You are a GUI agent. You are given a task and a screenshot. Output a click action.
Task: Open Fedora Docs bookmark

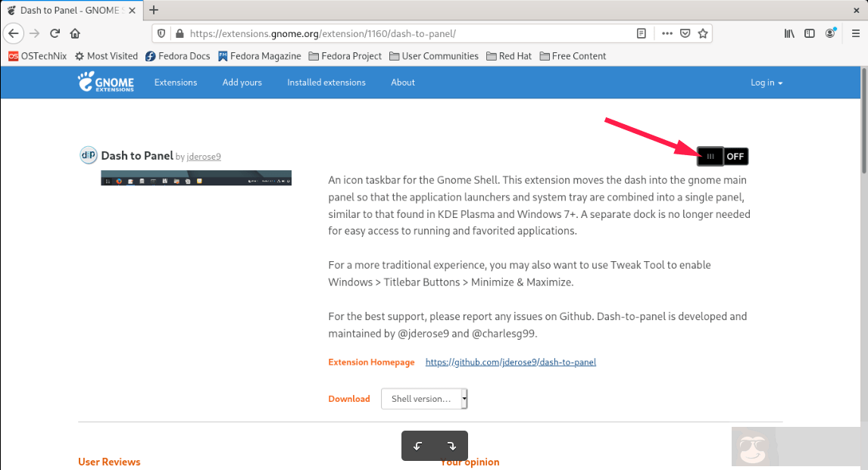(x=178, y=56)
